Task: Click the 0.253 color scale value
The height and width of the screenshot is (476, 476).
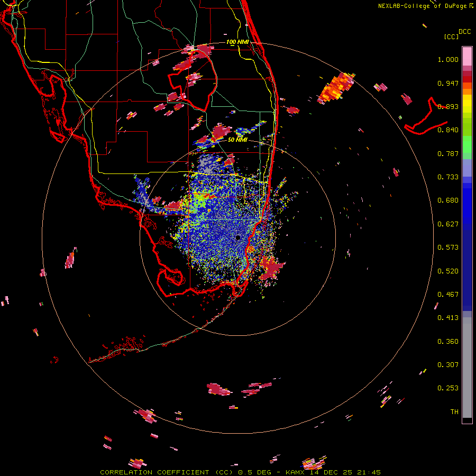Action: [x=448, y=388]
